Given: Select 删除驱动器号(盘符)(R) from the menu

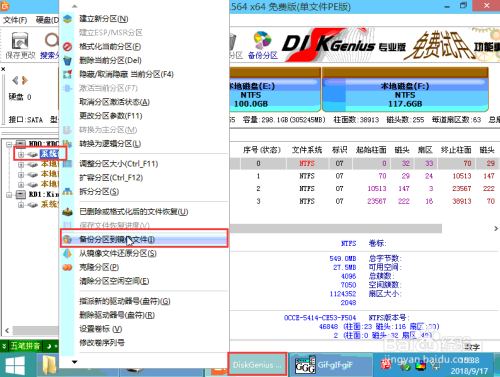Looking at the screenshot, I should point(117,315).
